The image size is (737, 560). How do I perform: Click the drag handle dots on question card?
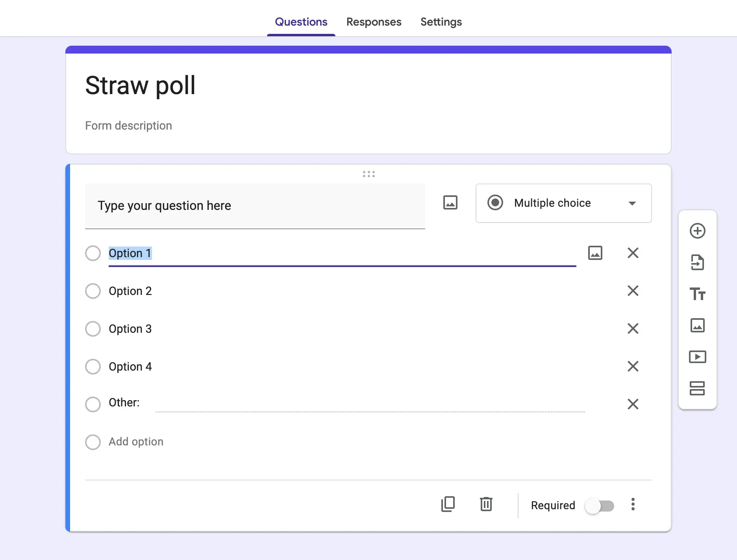tap(368, 174)
